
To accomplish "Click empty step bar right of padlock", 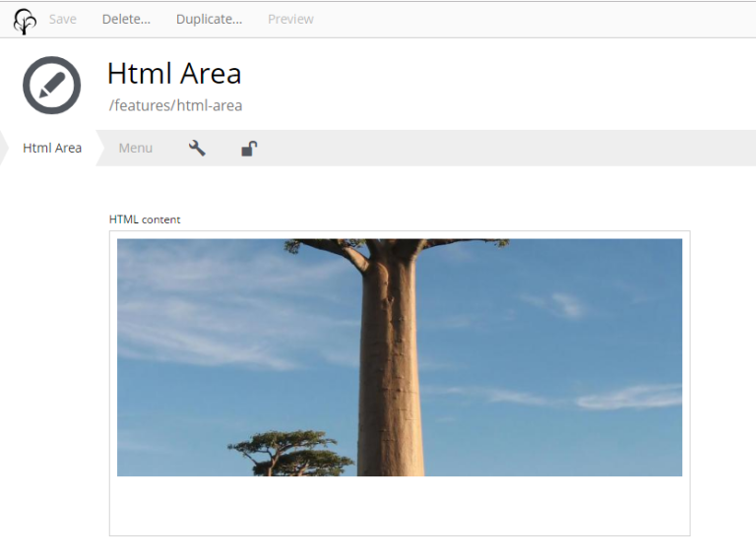I will click(492, 149).
